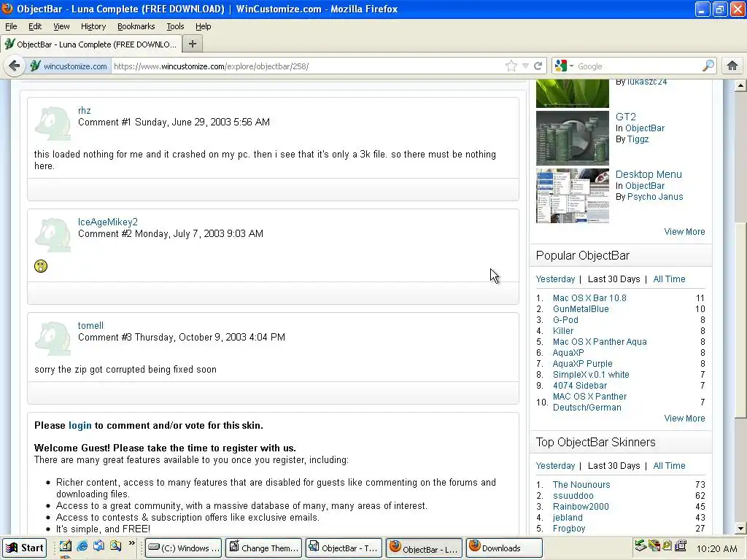Go back with the browser back arrow

coord(15,66)
